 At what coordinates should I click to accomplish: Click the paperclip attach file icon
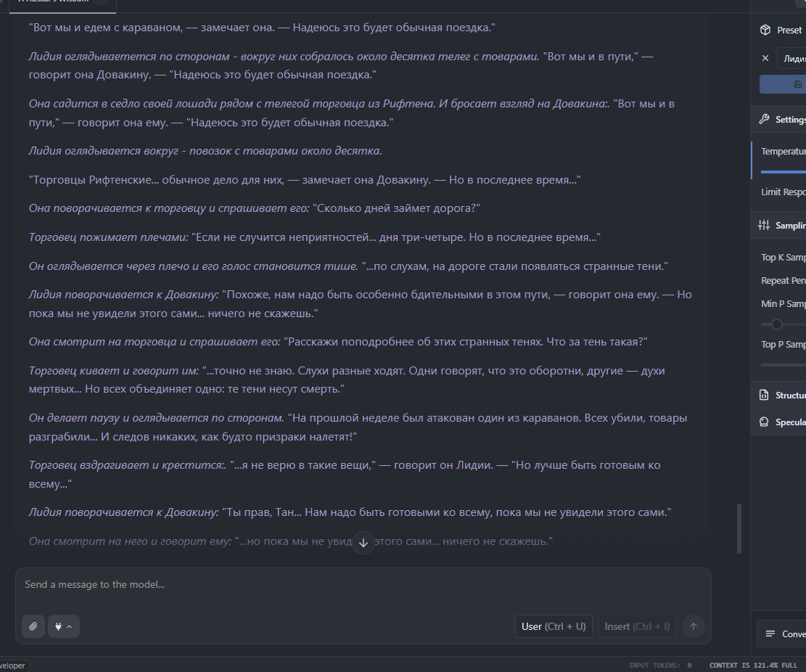click(33, 626)
